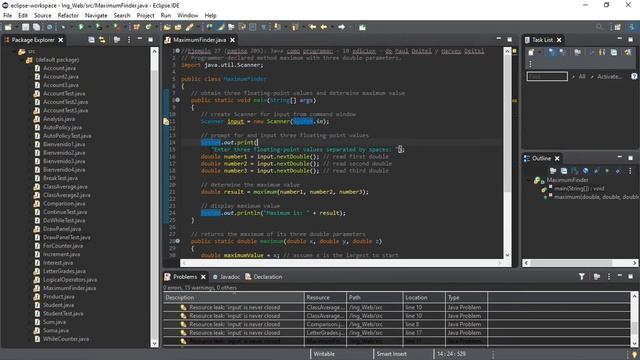Click Synchronize Changed icon in Task List
Screen dimensions: 640x360
pos(627,52)
